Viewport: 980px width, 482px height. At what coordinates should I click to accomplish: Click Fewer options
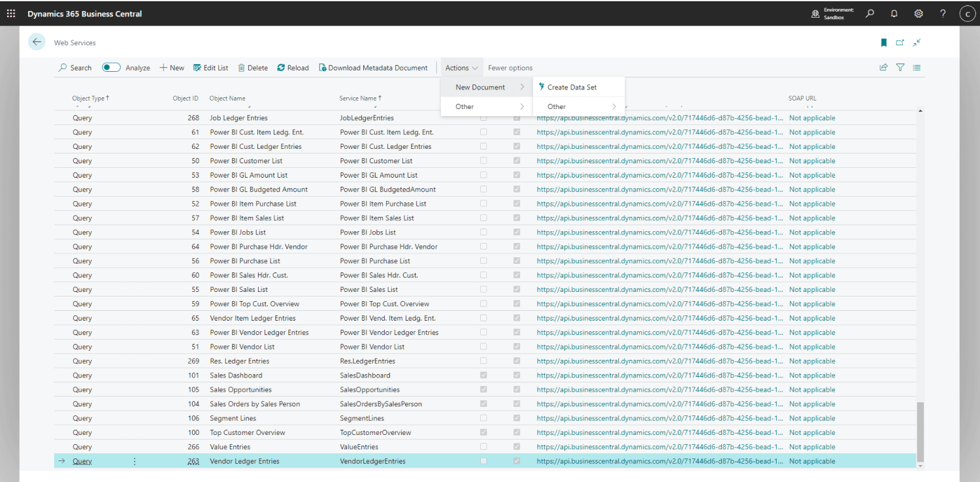tap(510, 67)
